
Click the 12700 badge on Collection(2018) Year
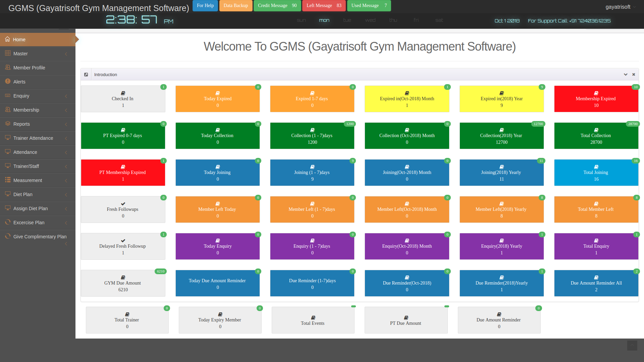click(538, 124)
